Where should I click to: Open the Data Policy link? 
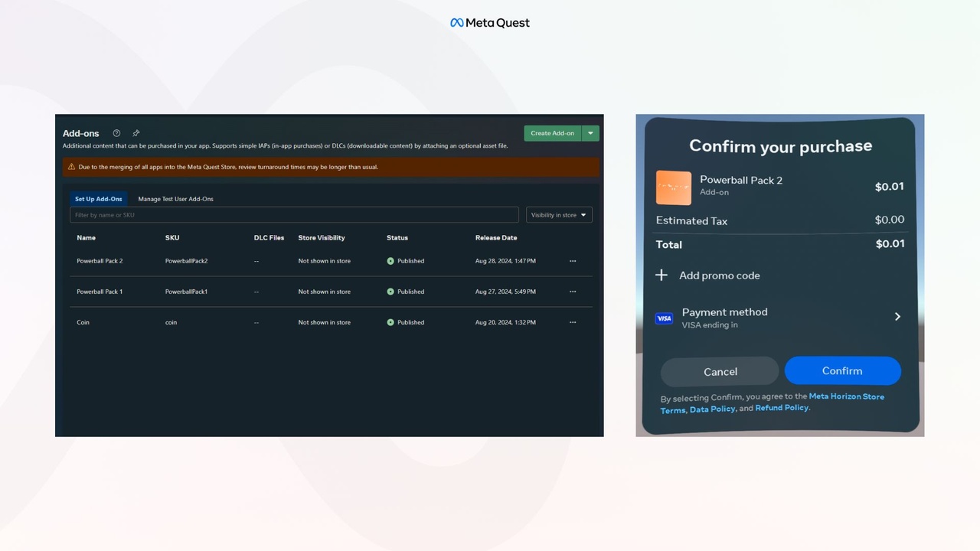[712, 409]
